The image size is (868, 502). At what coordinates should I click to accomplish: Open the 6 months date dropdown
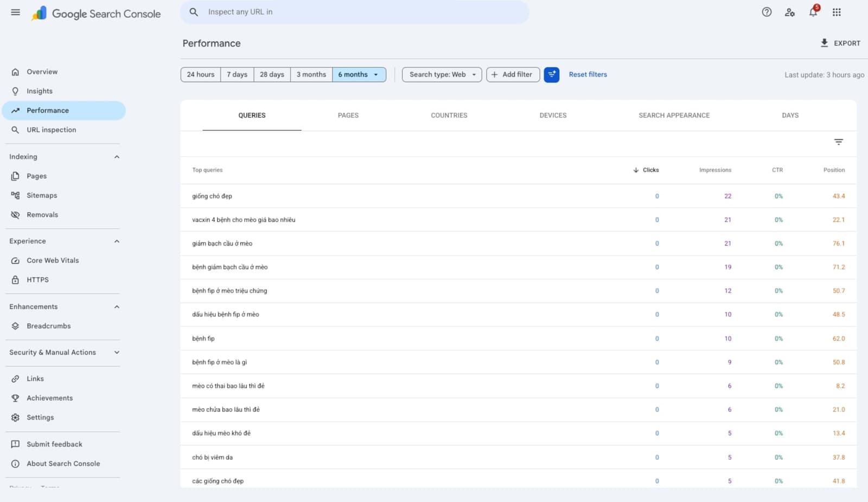click(x=359, y=74)
